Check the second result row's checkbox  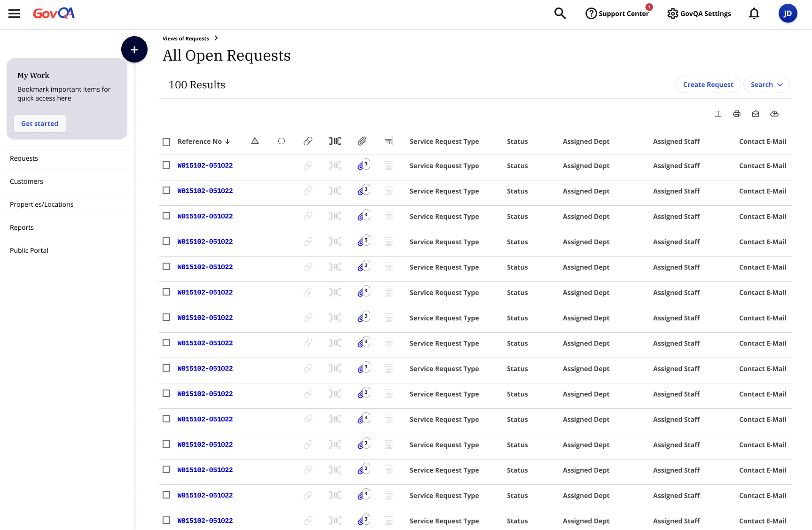(x=166, y=190)
